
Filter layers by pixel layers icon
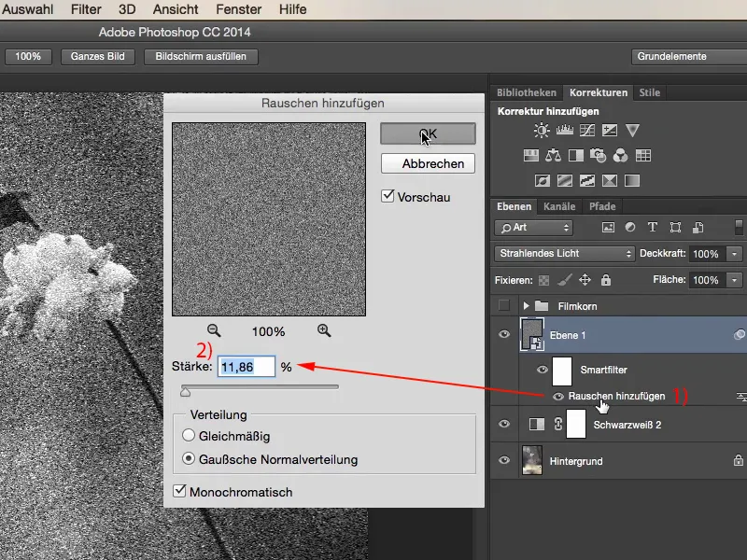pyautogui.click(x=608, y=227)
